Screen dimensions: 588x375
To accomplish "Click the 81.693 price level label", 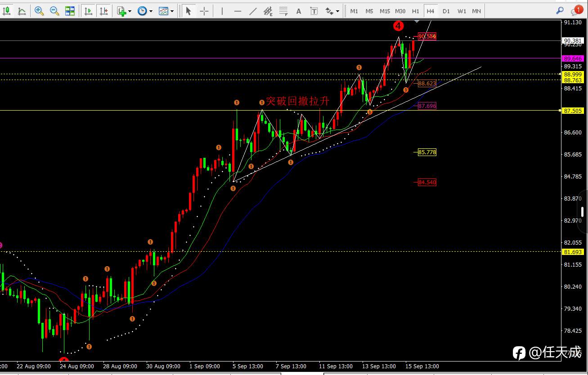I will (x=573, y=252).
